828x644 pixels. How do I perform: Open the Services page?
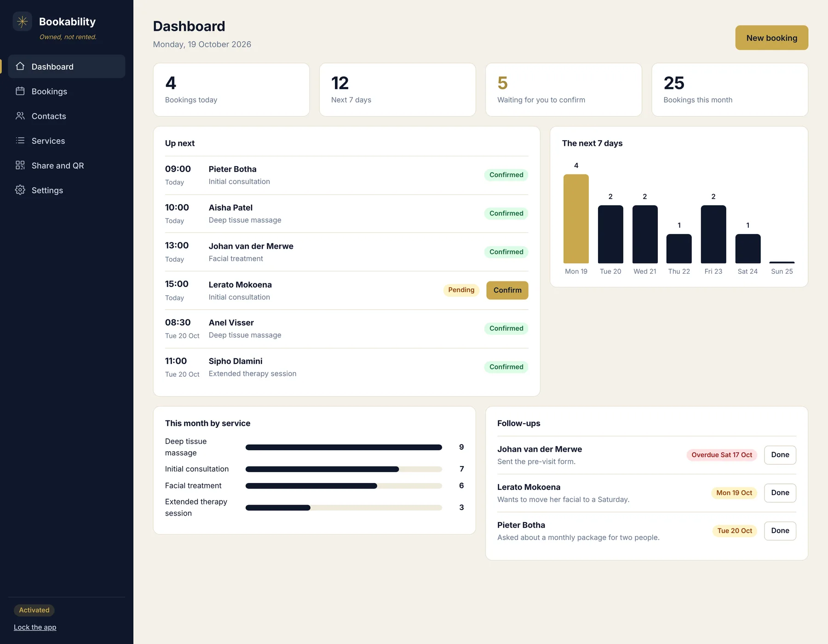(67, 141)
